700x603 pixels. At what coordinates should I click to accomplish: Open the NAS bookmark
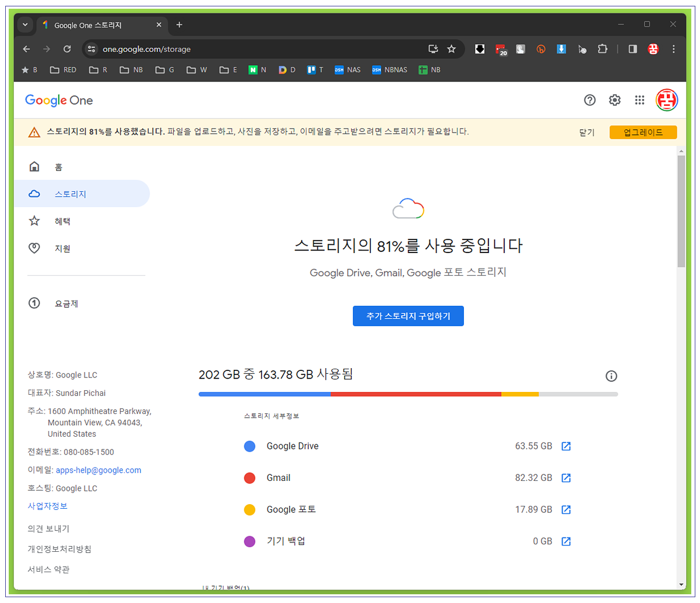tap(348, 70)
